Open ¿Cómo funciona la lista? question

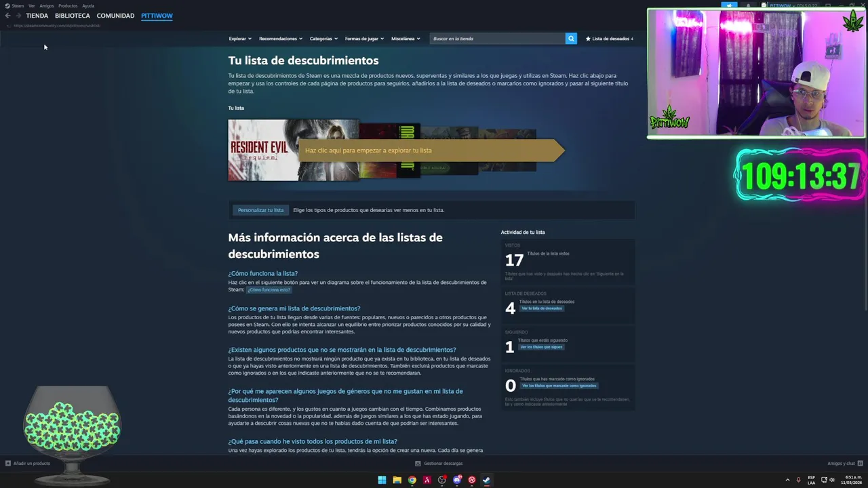pyautogui.click(x=262, y=273)
